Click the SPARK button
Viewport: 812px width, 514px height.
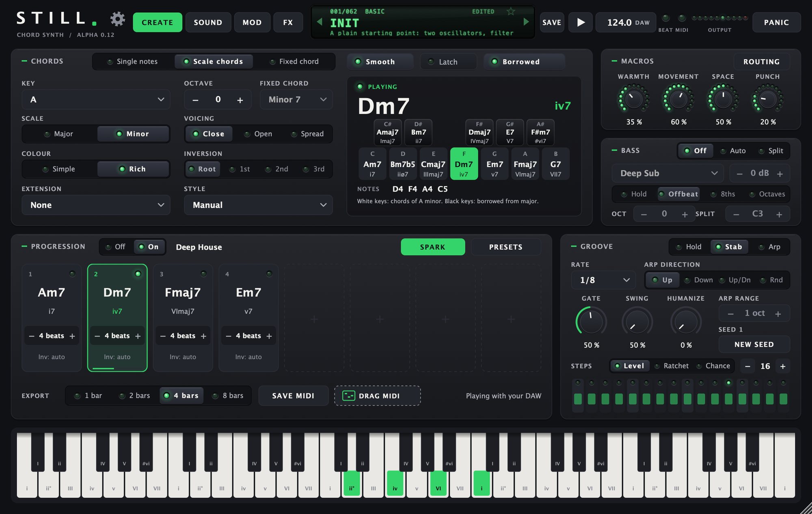(x=433, y=247)
